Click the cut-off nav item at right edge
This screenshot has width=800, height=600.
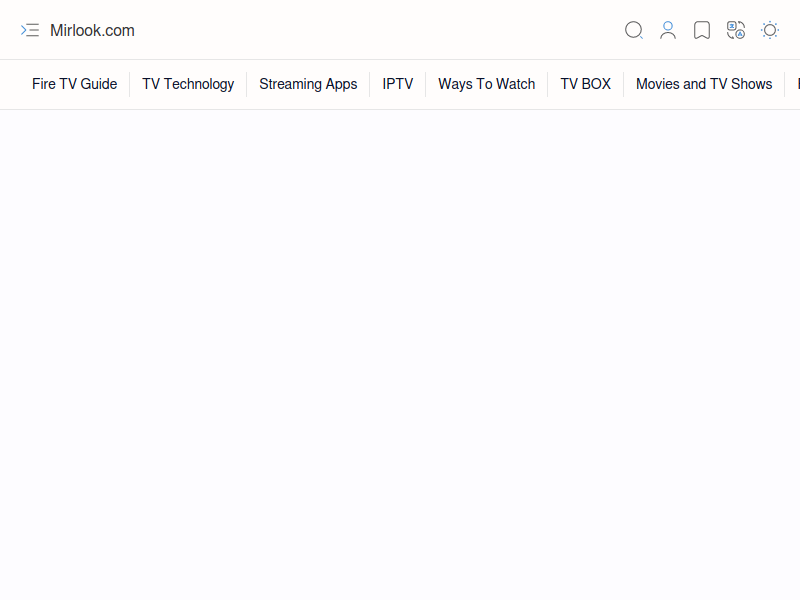[x=797, y=84]
